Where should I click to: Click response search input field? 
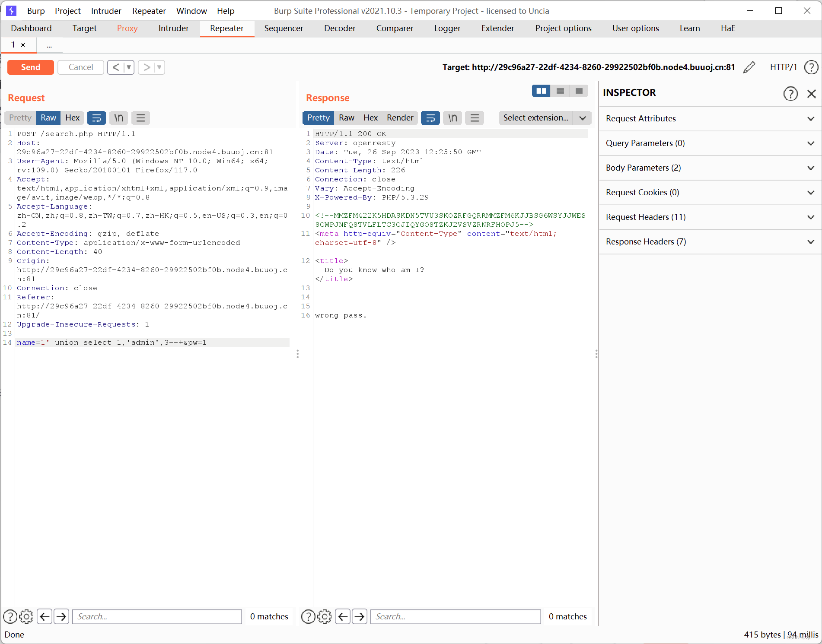pyautogui.click(x=456, y=616)
